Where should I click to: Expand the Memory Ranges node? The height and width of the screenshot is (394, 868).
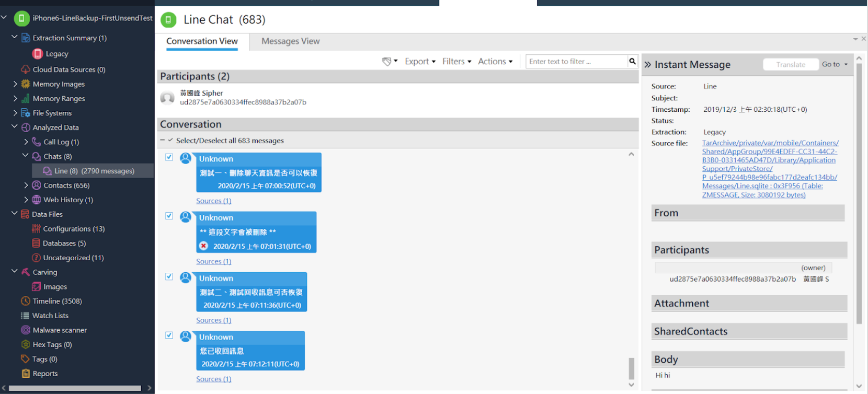15,98
